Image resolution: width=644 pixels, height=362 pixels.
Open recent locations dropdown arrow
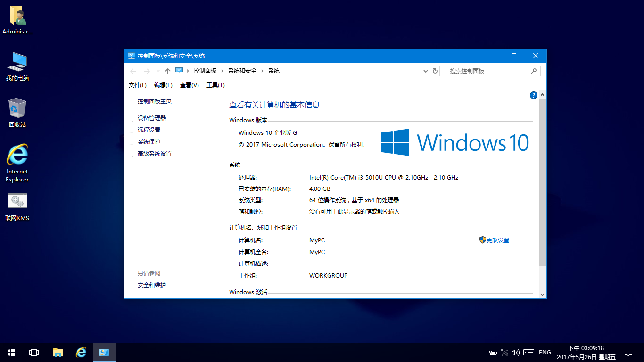point(158,71)
